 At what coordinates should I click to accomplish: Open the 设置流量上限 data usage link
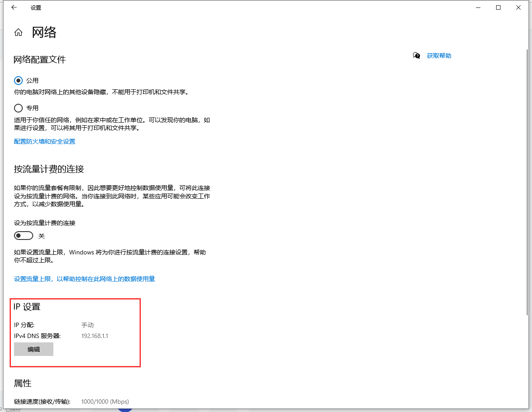tap(84, 279)
